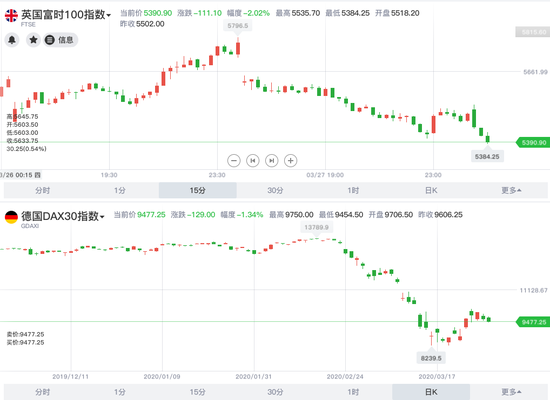Click the 9477.25 current price tag
The image size is (550, 400).
(x=533, y=322)
